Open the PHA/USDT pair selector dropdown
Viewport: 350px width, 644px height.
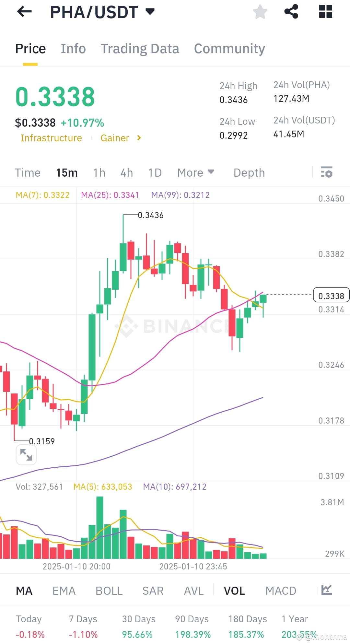149,12
